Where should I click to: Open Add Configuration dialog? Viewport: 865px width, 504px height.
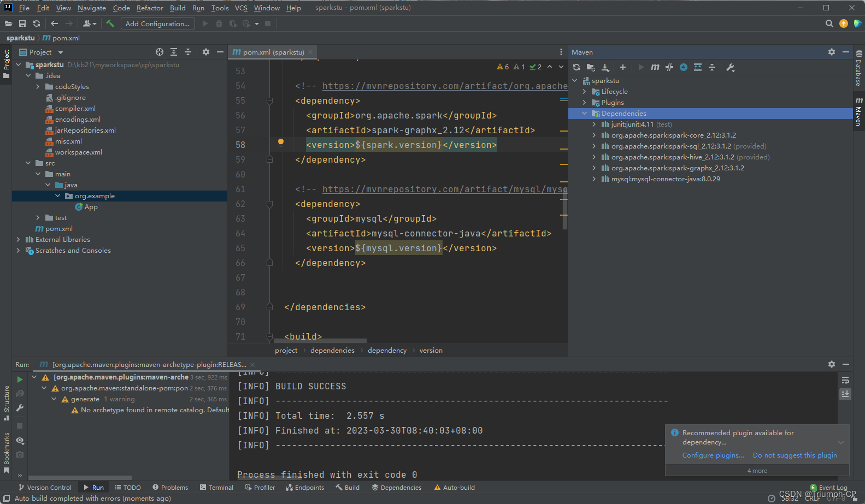point(157,23)
